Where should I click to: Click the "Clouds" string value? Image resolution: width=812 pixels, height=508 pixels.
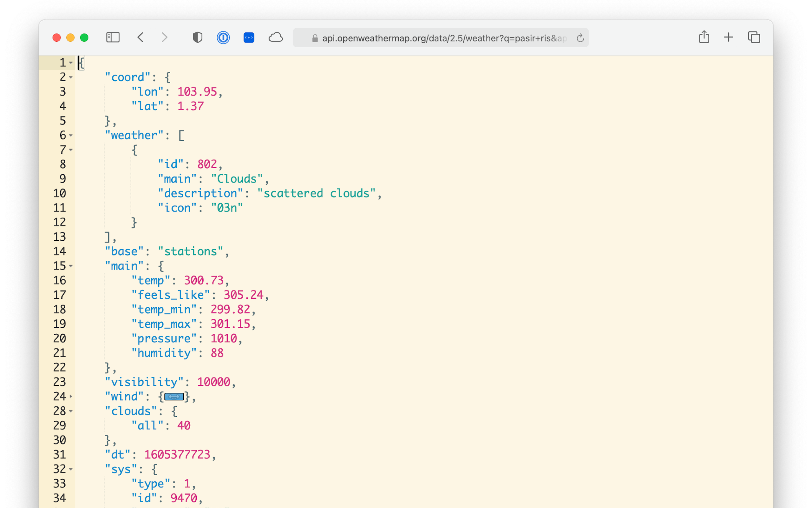coord(237,179)
